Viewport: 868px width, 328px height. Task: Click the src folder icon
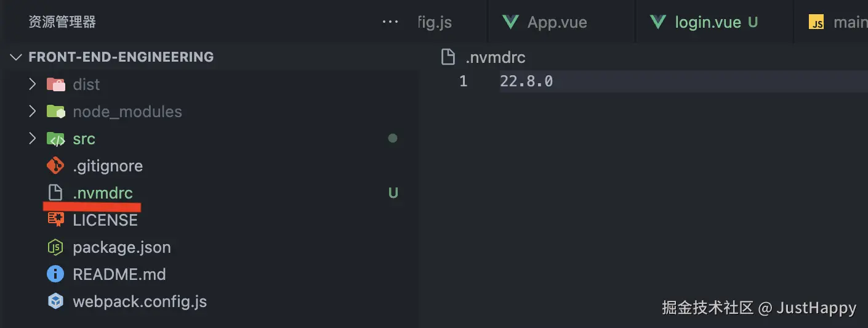[55, 139]
